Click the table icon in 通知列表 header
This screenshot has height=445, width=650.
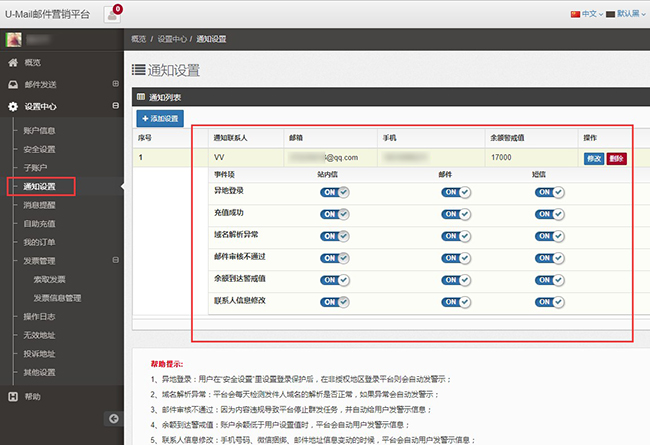141,97
